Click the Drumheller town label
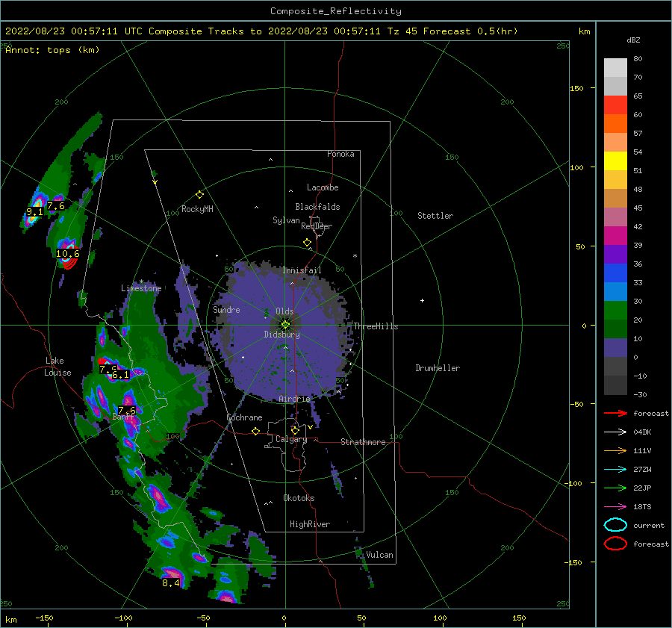The image size is (672, 628). pyautogui.click(x=438, y=368)
